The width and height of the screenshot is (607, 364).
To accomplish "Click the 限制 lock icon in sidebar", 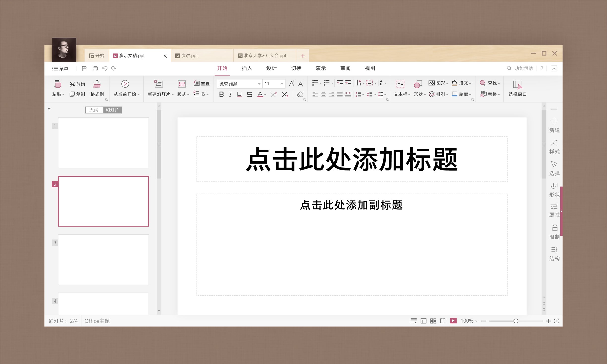I will pos(555,228).
